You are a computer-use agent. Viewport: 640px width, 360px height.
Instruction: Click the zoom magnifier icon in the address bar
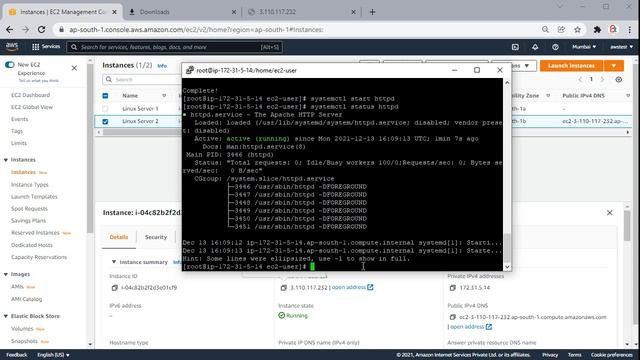[545, 29]
